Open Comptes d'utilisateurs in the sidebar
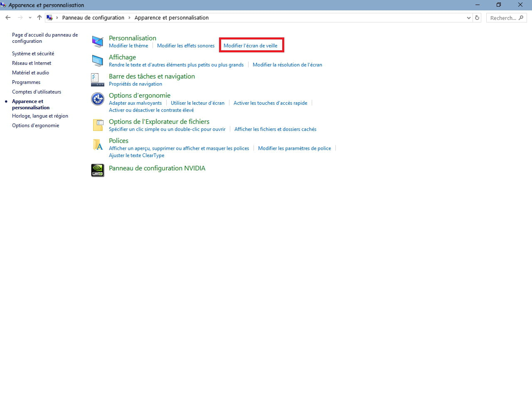532x406 pixels. coord(37,92)
